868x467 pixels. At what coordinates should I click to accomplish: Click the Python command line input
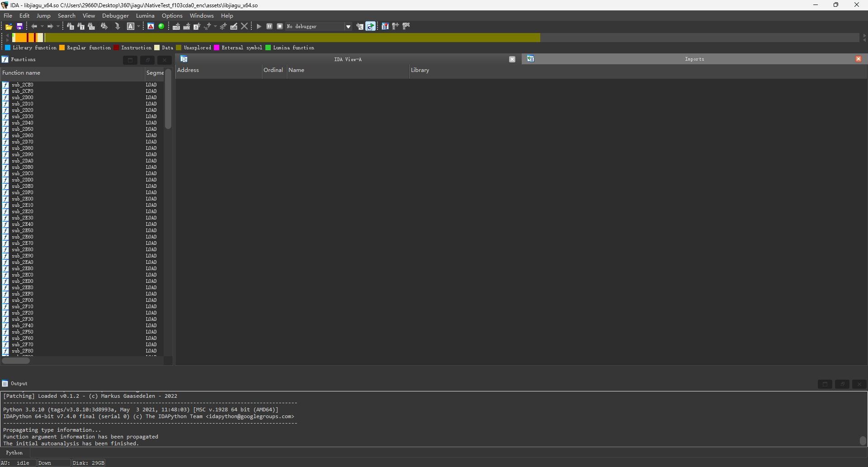point(448,453)
